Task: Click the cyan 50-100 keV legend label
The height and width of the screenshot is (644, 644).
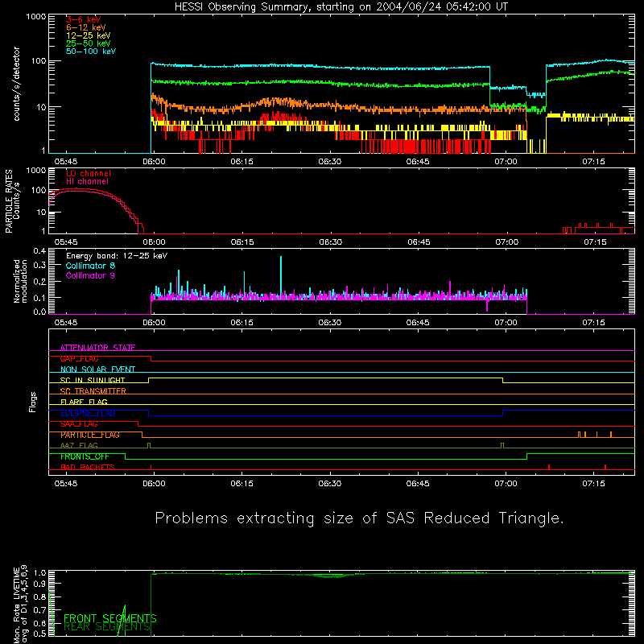Action: pyautogui.click(x=91, y=52)
